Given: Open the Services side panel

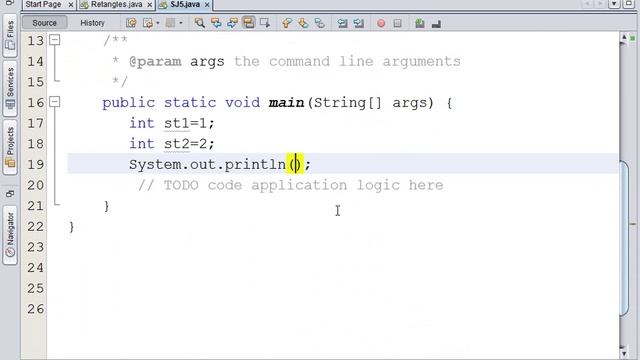Looking at the screenshot, I should click(x=10, y=88).
